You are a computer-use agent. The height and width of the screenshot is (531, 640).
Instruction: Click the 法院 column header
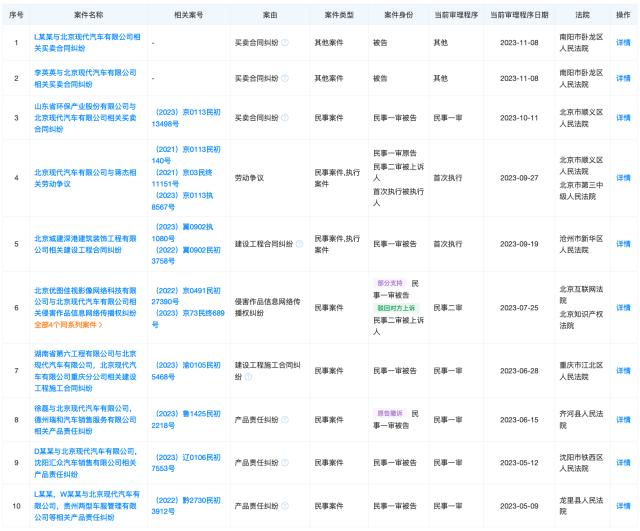click(582, 15)
